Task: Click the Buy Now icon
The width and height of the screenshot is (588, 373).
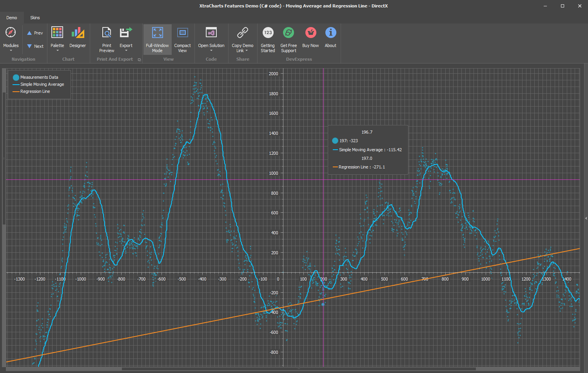Action: coord(310,33)
